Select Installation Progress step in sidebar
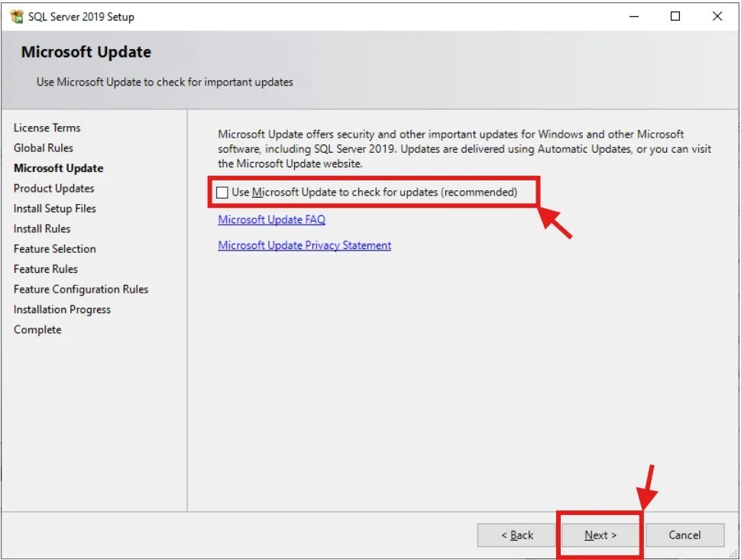The width and height of the screenshot is (741, 560). click(62, 309)
